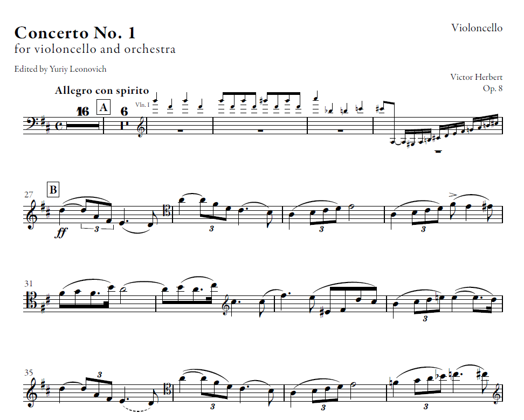
Task: Click the 6-bar multirest number
Action: (125, 111)
